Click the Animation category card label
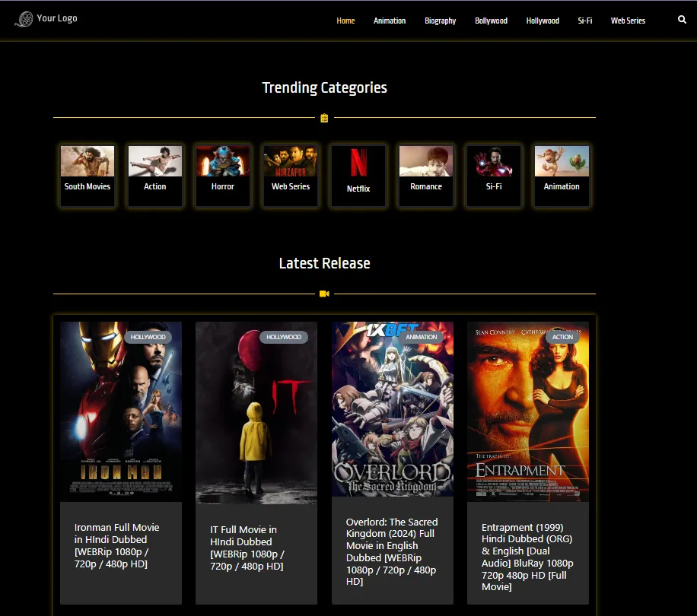The height and width of the screenshot is (616, 697). point(562,186)
